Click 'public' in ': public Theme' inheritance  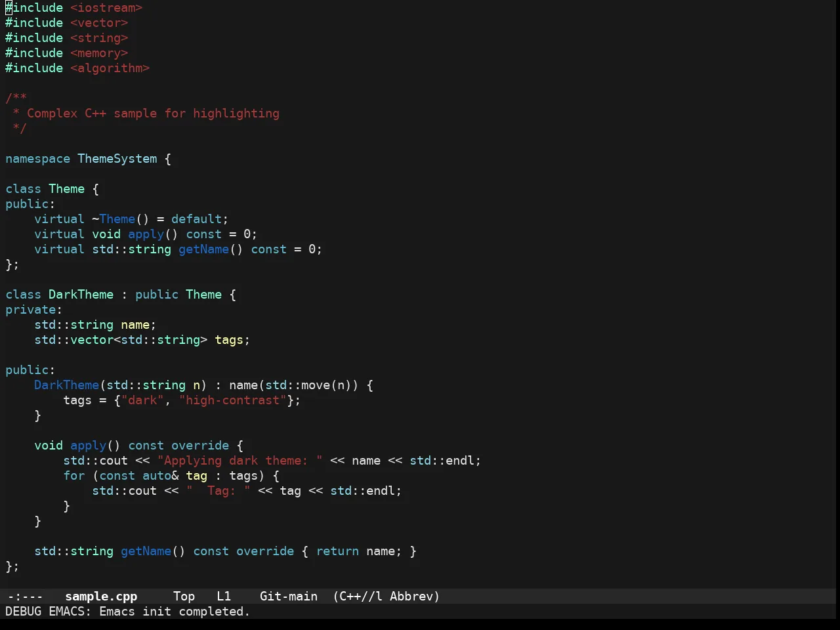[157, 295]
